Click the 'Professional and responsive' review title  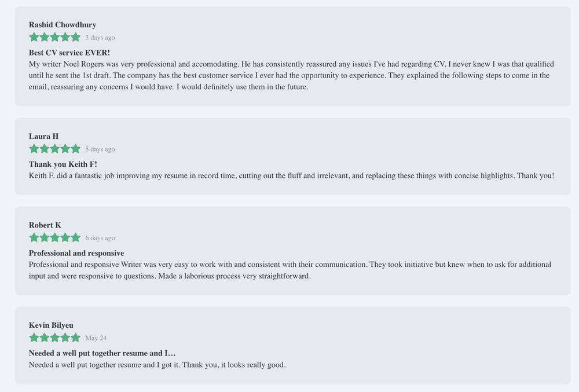(x=76, y=253)
